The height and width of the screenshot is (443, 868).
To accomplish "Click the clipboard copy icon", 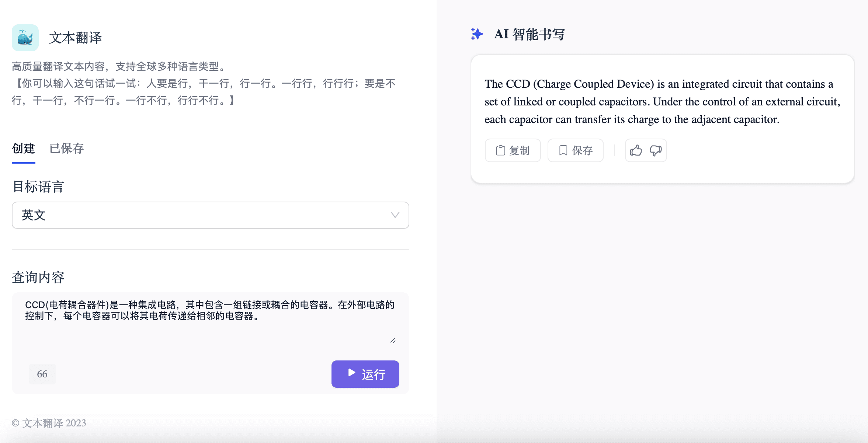I will [500, 150].
